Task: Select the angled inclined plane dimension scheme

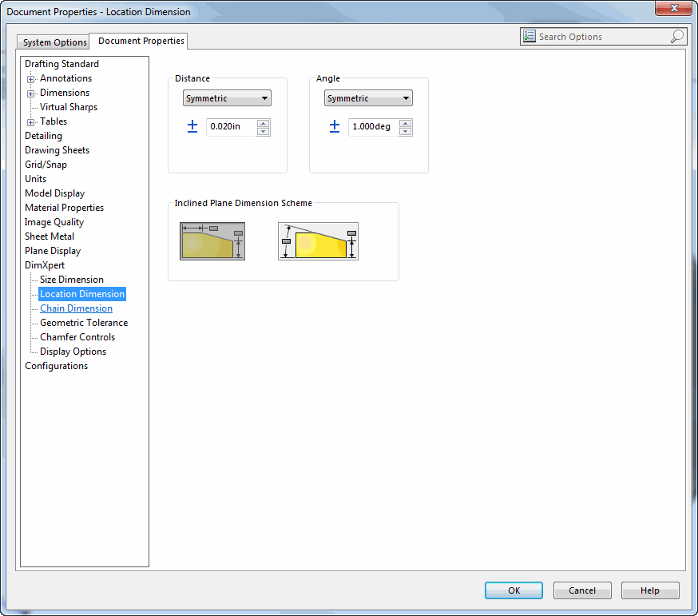Action: (x=318, y=241)
